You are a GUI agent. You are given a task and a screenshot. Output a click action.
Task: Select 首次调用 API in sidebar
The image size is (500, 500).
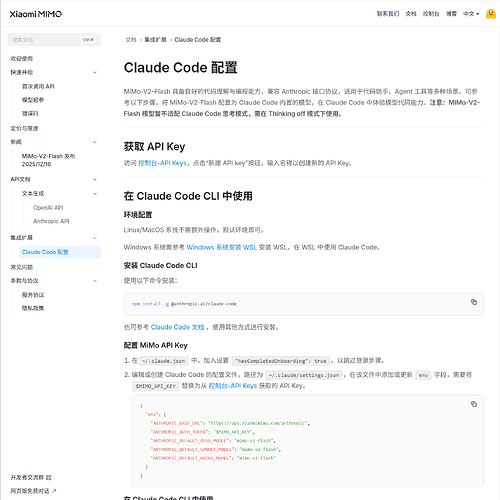point(38,86)
